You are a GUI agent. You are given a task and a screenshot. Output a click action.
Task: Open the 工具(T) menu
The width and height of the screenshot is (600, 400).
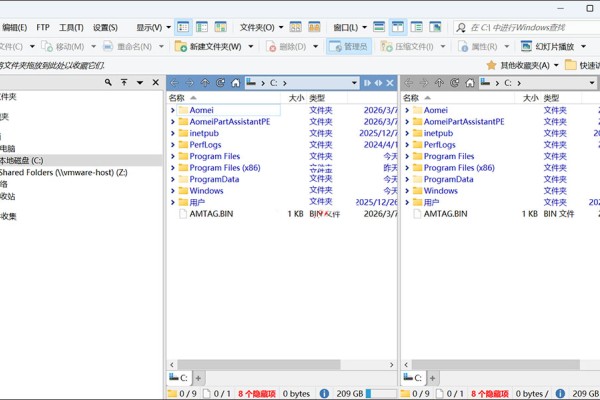(71, 27)
